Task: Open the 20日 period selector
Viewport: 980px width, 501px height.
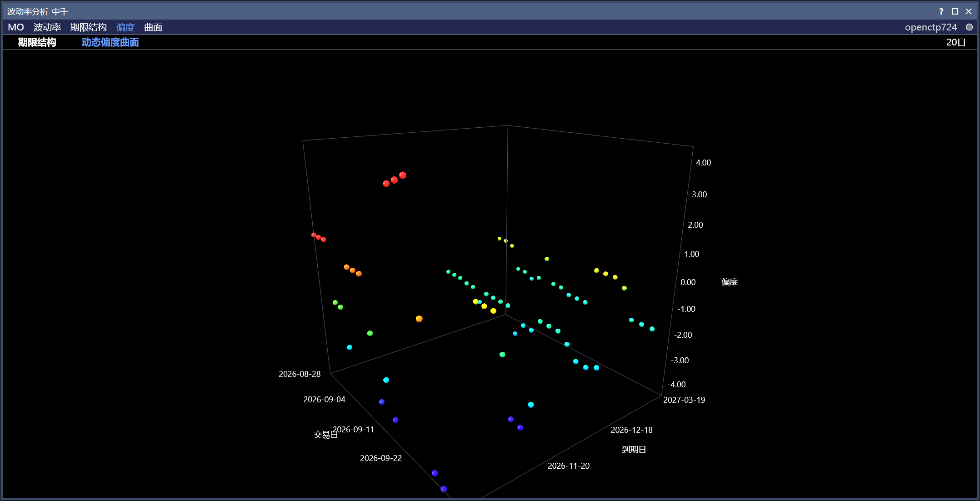Action: 956,42
